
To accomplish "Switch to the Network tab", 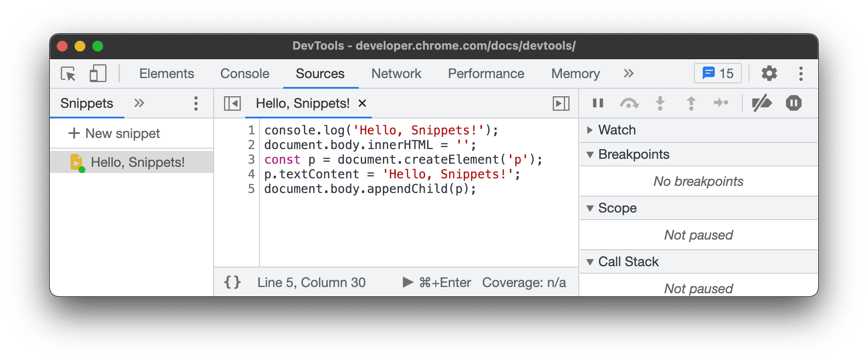I will (x=396, y=74).
